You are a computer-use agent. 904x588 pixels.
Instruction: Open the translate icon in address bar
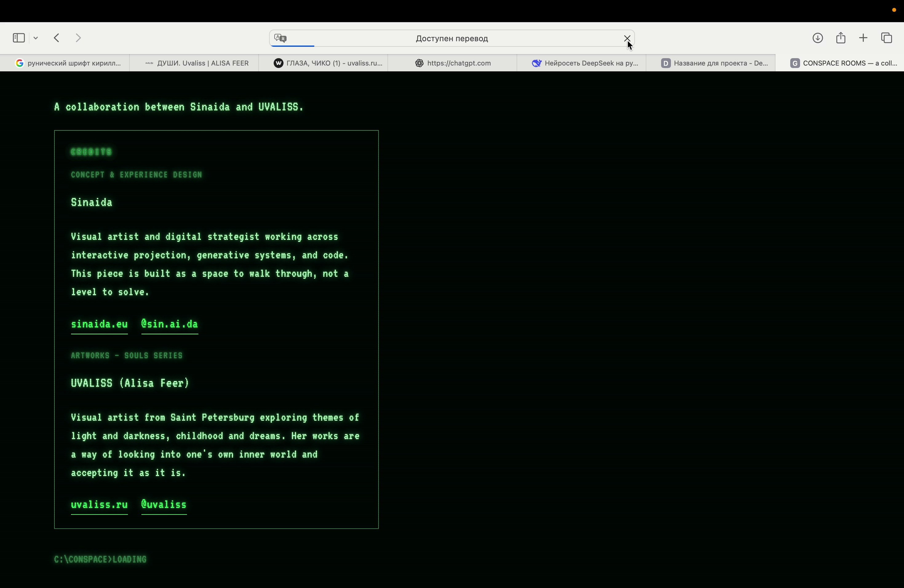[281, 38]
